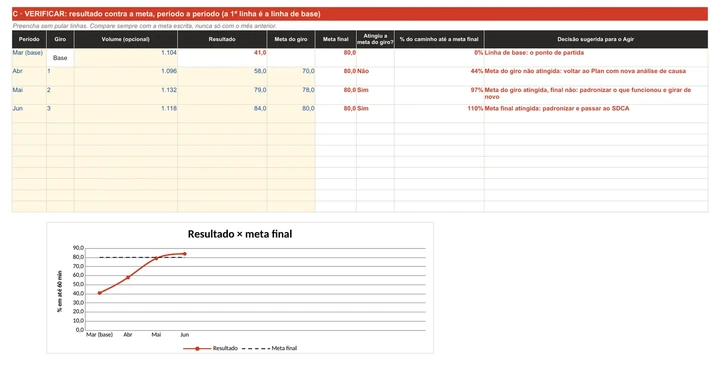720x376 pixels.
Task: Click the 110% progress cell
Action: tap(439, 113)
